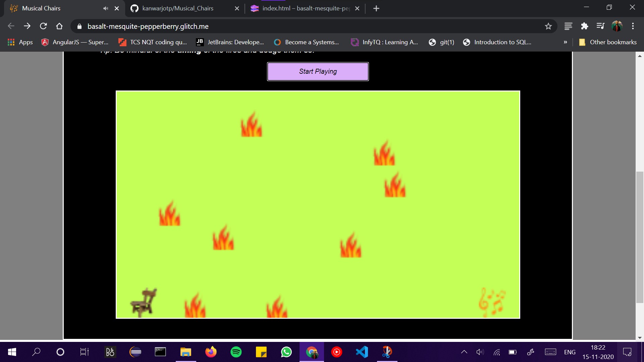Go to browser home page
This screenshot has height=362, width=644.
59,26
